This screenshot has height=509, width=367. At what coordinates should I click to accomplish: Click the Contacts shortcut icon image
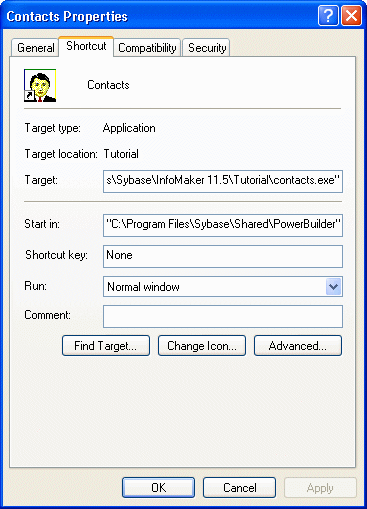tap(40, 85)
